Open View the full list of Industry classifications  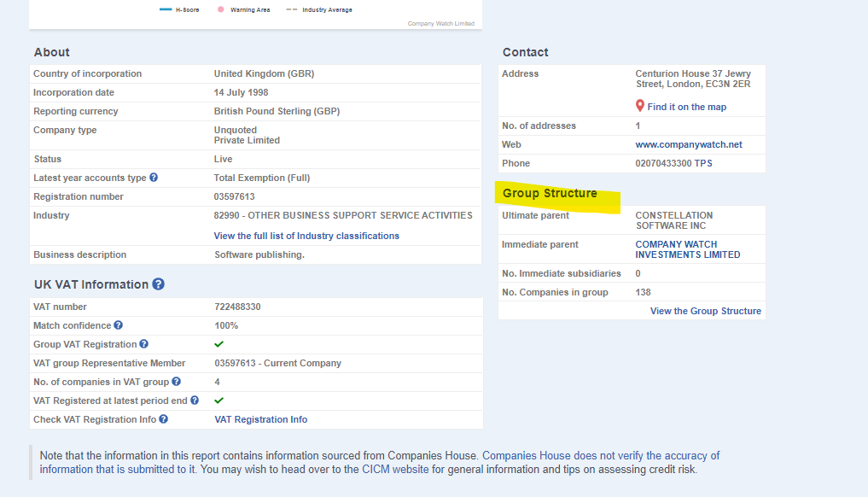point(306,236)
